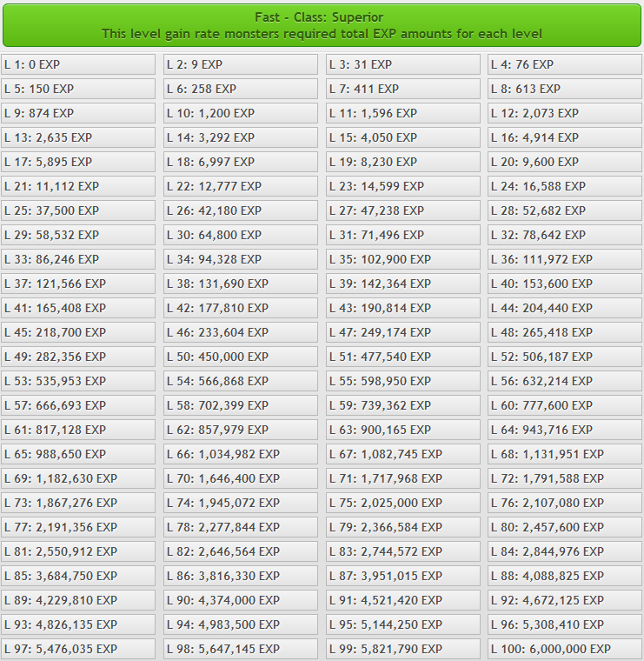Screen dimensions: 644x661
Task: Click the 'L 81: 2,550,912 EXP' cell
Action: [x=78, y=551]
